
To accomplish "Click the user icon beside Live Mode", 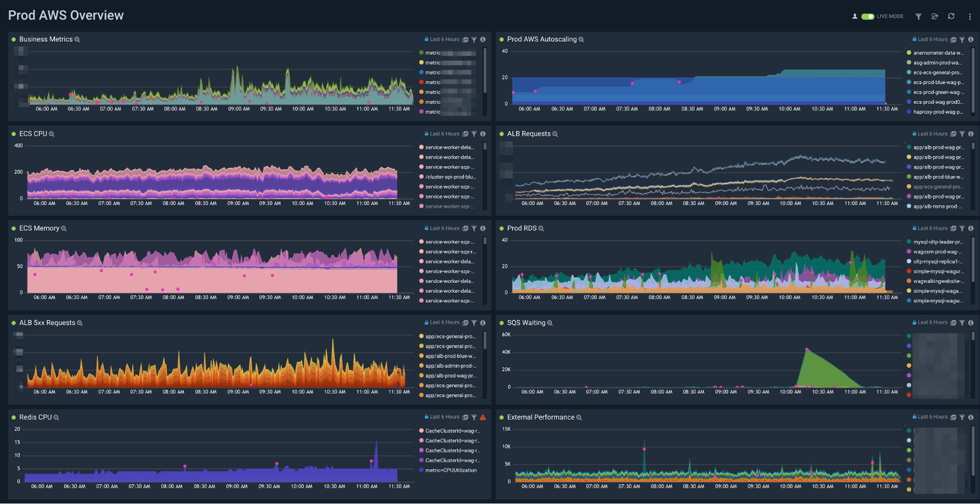I will (854, 16).
